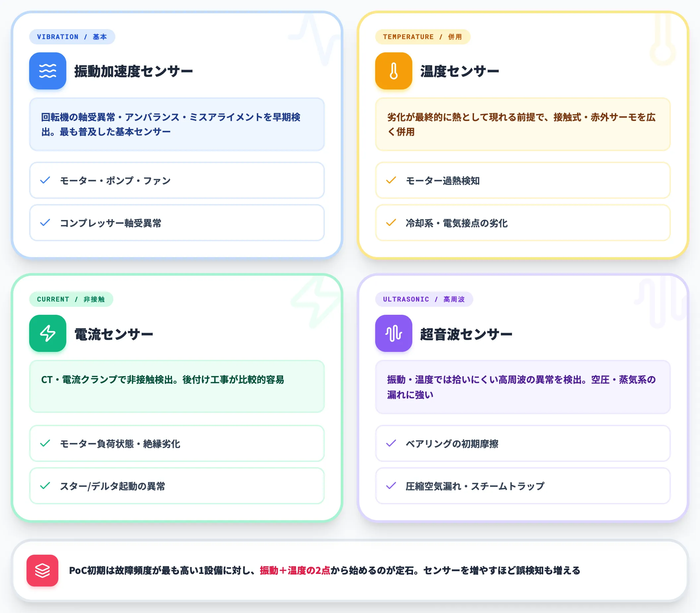
Task: Click the 振動加速度センサー heading
Action: (134, 71)
